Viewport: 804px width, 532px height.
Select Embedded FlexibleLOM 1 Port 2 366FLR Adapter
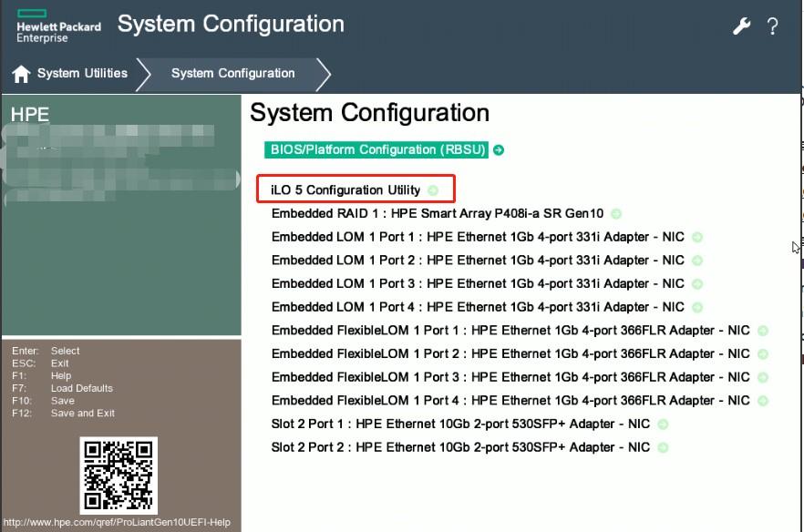tap(510, 353)
